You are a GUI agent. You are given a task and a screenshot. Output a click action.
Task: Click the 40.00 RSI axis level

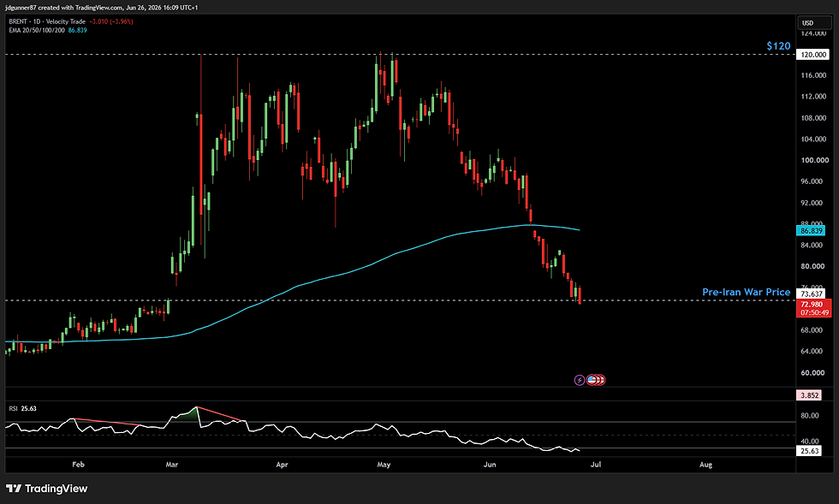point(810,442)
